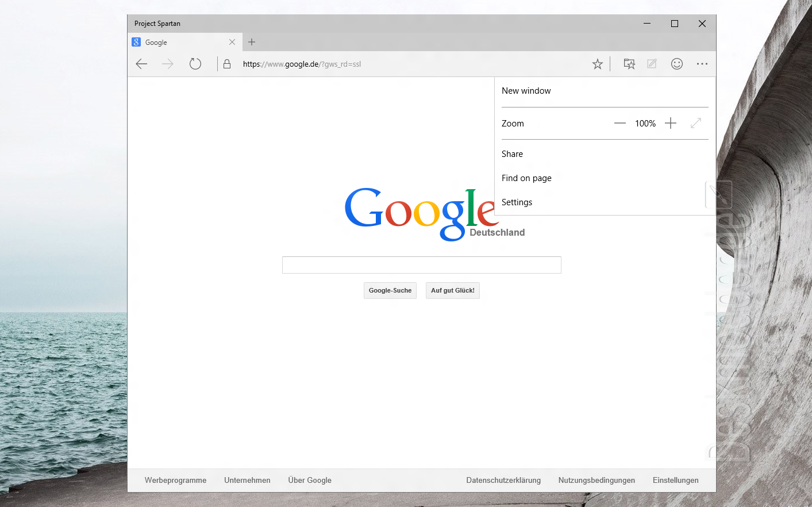Toggle the More actions ellipsis menu
This screenshot has width=812, height=507.
pyautogui.click(x=702, y=64)
